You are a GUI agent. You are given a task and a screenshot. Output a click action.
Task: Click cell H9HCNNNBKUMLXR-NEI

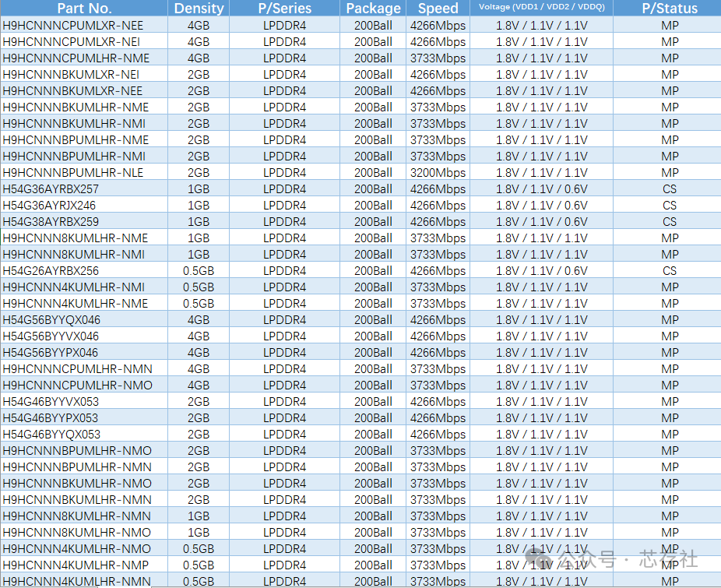point(84,75)
